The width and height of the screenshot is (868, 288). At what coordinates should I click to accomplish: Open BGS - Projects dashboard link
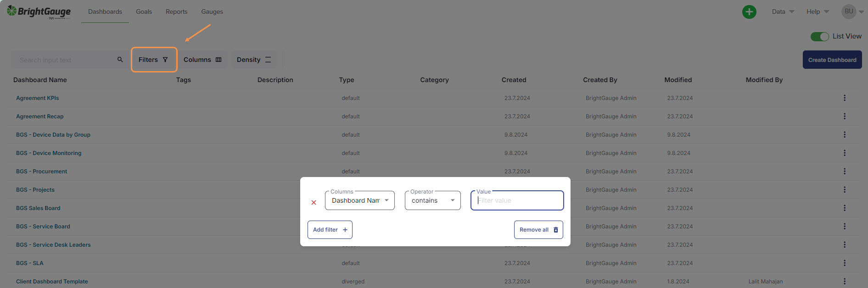35,189
